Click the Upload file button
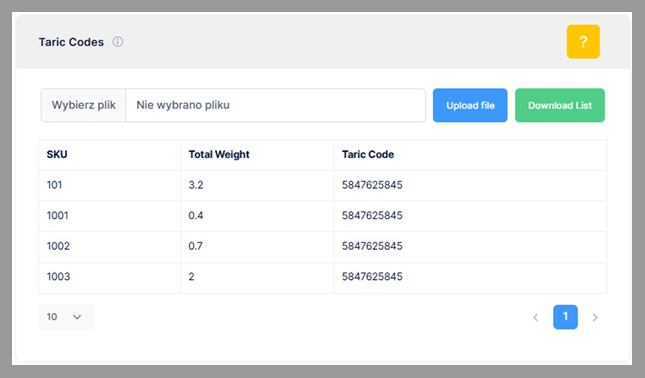This screenshot has height=378, width=645. coord(470,105)
